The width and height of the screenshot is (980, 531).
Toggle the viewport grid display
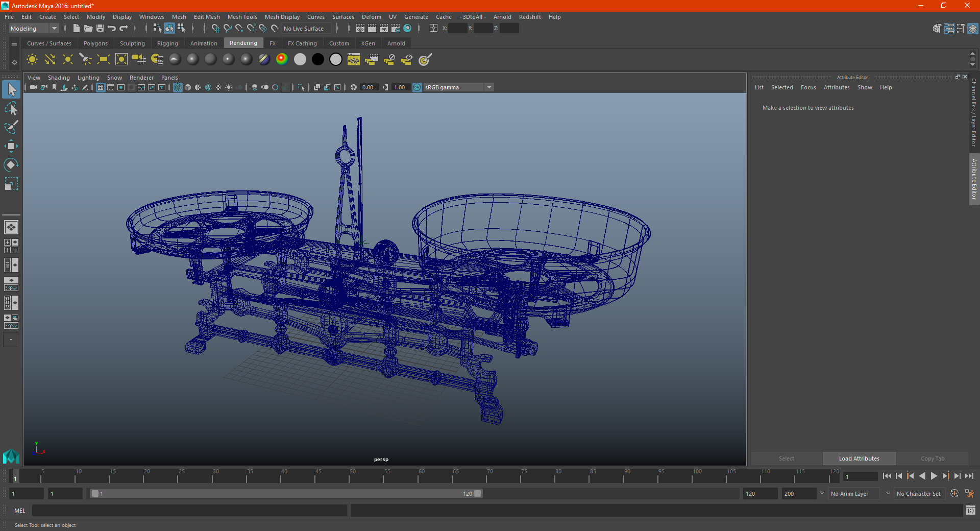click(101, 87)
